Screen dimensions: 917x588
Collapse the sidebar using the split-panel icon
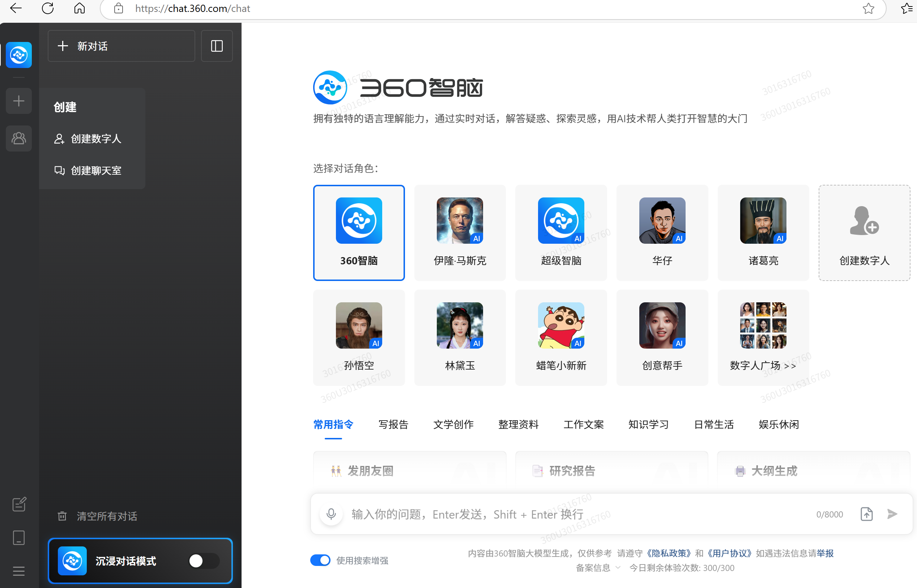217,46
